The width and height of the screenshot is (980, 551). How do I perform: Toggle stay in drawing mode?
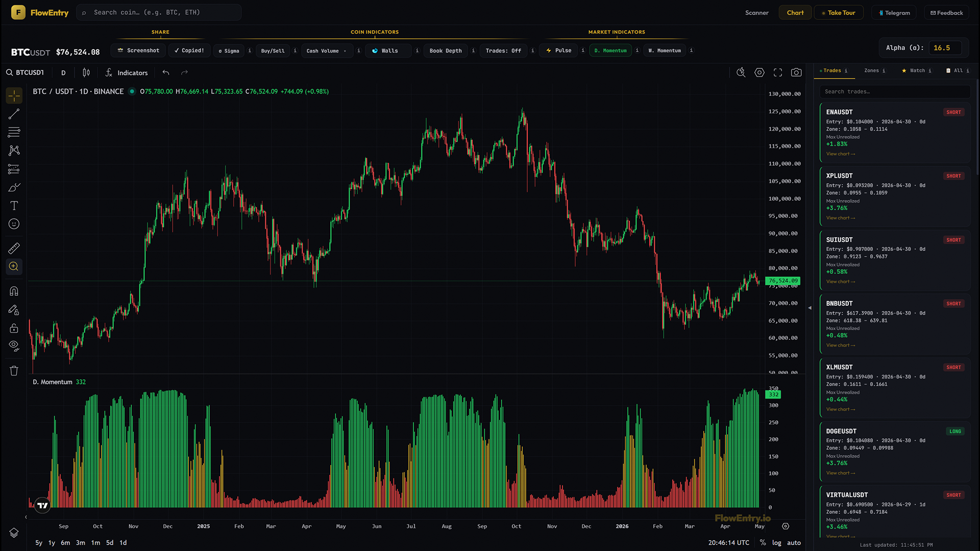tap(14, 310)
